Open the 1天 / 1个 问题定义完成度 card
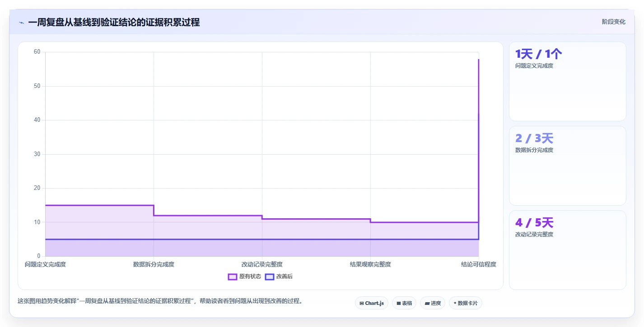Viewport: 644px width, 327px height. [x=568, y=81]
